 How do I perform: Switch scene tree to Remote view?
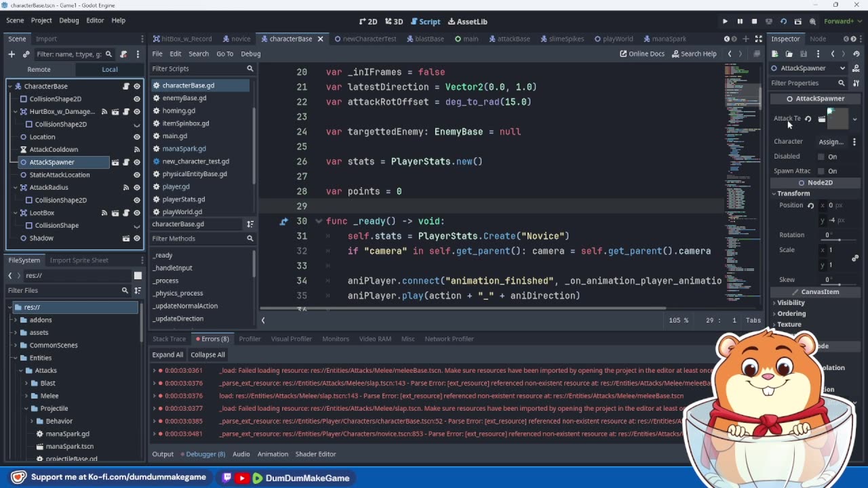click(39, 69)
